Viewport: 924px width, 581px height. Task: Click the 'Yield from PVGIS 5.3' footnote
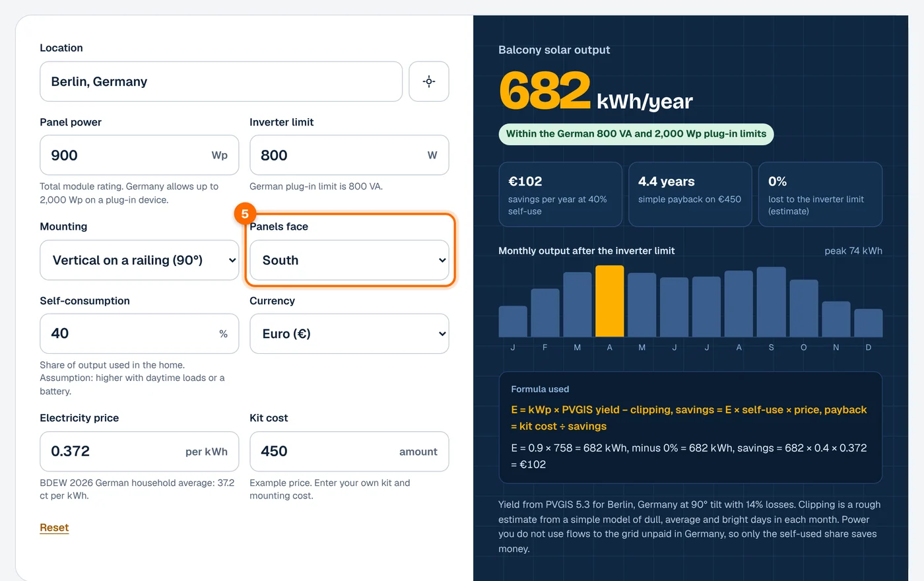pos(690,526)
